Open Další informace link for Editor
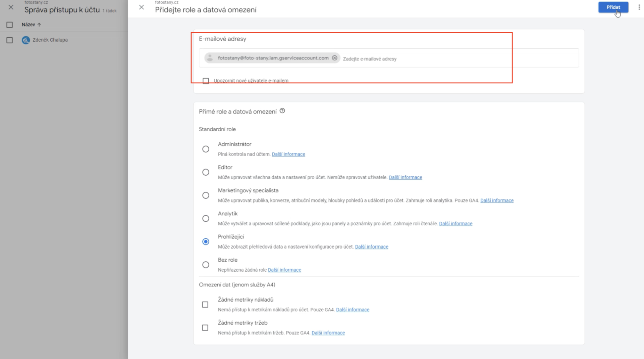Image resolution: width=644 pixels, height=359 pixels. click(406, 177)
